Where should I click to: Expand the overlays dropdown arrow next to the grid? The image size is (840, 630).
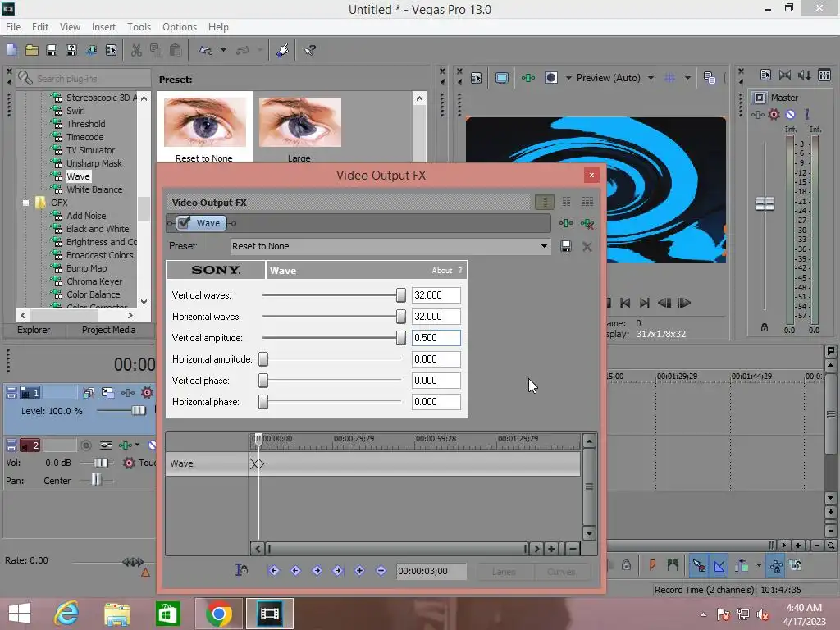pyautogui.click(x=687, y=78)
